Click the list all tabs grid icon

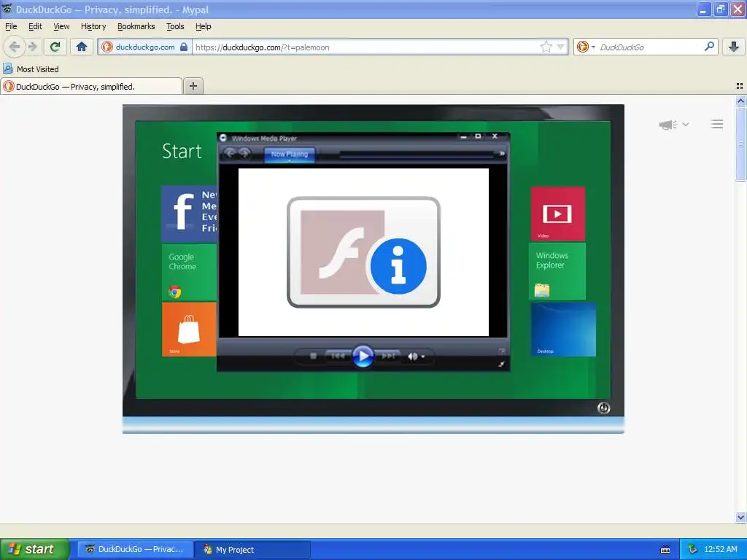[x=740, y=86]
